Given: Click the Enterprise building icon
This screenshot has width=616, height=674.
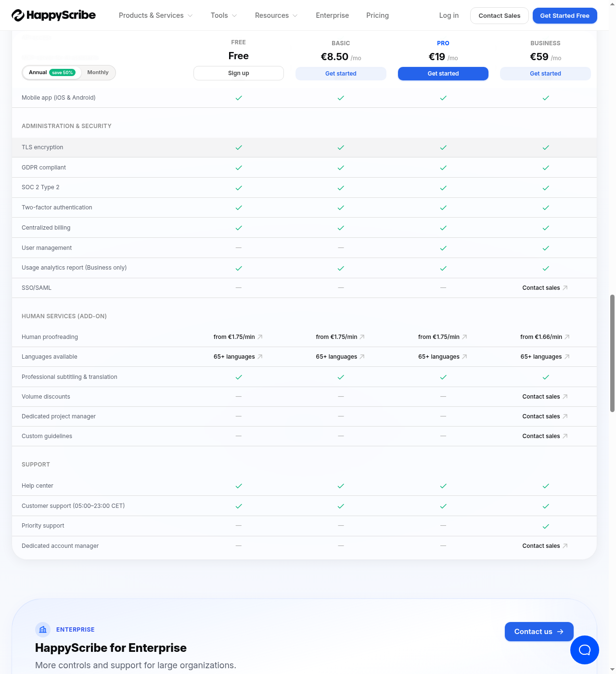Looking at the screenshot, I should tap(43, 629).
